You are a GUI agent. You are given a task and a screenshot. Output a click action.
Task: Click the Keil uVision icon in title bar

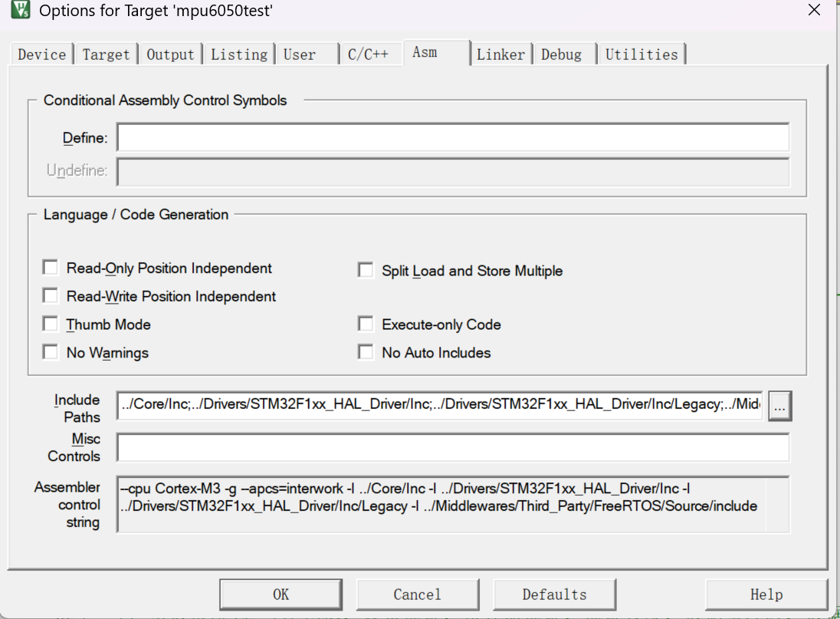[x=21, y=9]
